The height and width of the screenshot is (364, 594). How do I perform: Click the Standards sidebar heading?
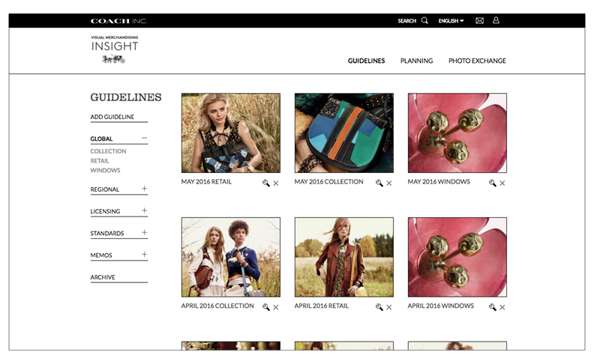click(x=107, y=234)
